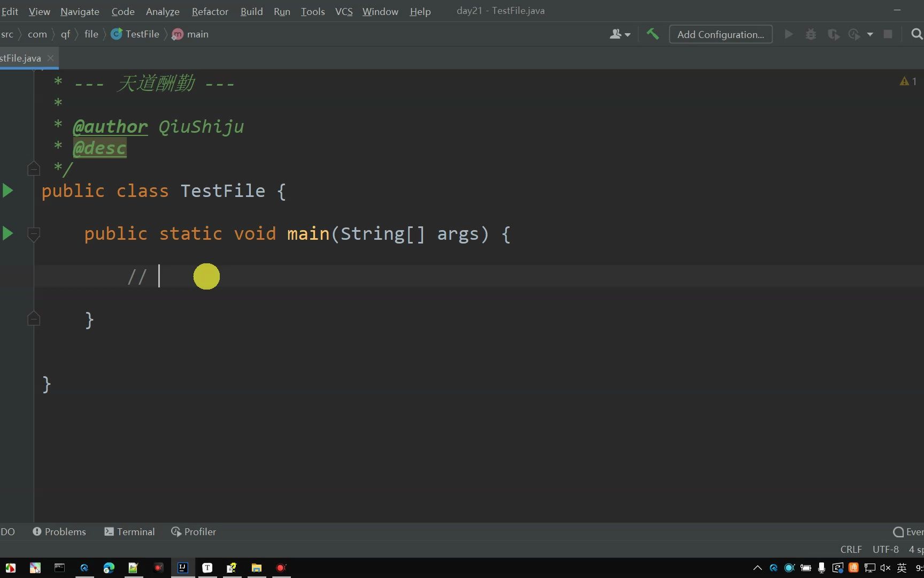Open the Code With Me users dropdown
The height and width of the screenshot is (578, 924).
pyautogui.click(x=620, y=34)
